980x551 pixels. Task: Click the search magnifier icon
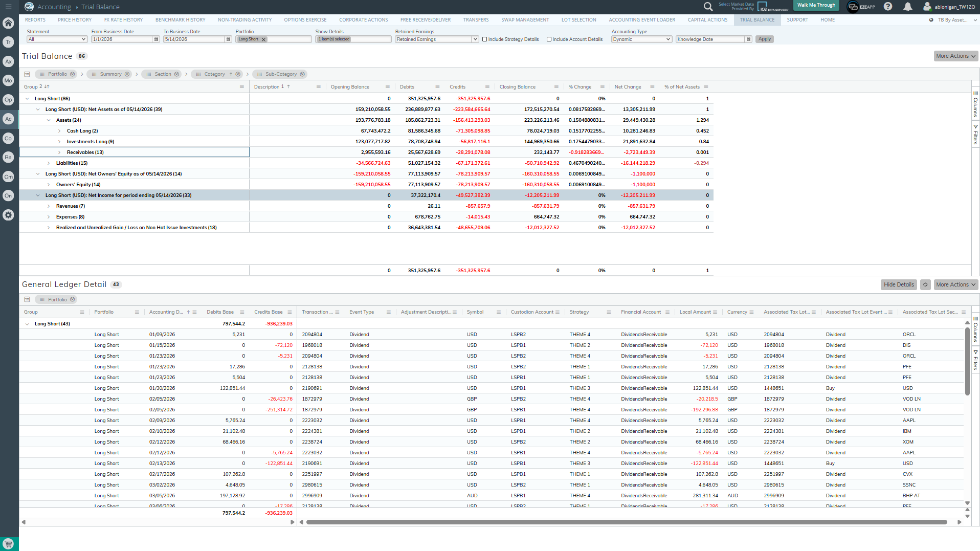click(708, 7)
